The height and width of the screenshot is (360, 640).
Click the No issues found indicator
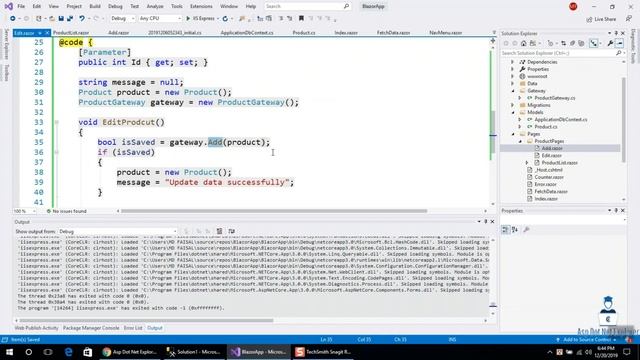tap(67, 211)
